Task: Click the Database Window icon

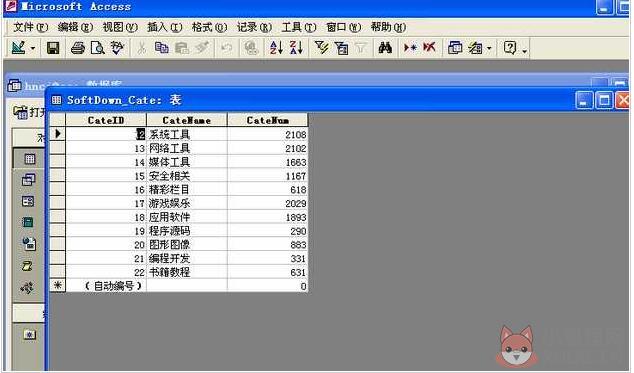Action: 455,48
